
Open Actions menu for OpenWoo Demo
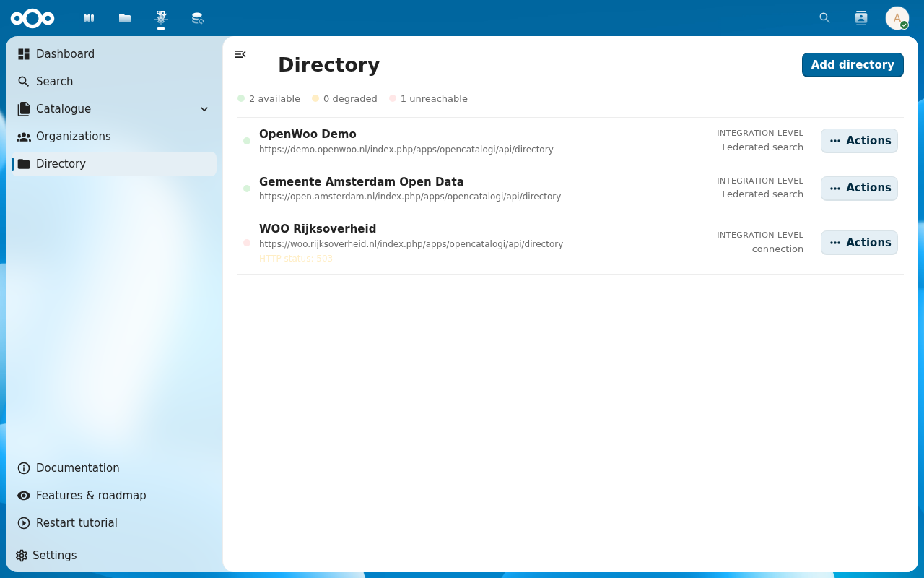(859, 141)
